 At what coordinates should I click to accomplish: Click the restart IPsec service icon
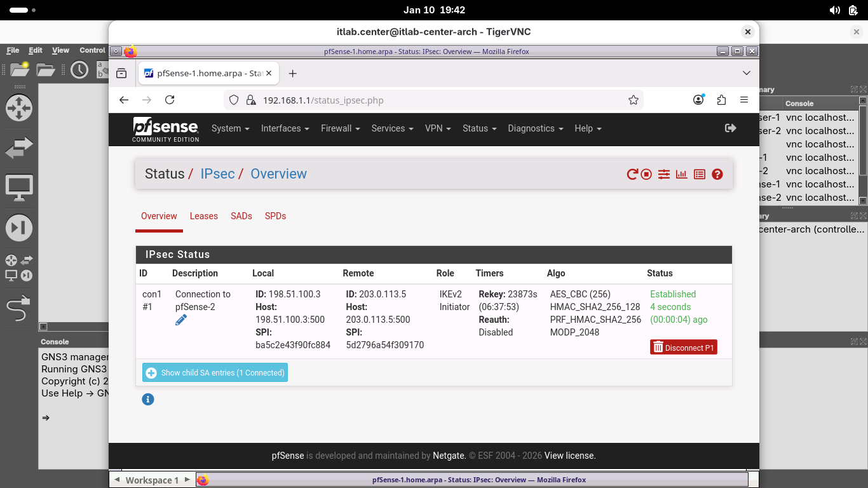632,174
